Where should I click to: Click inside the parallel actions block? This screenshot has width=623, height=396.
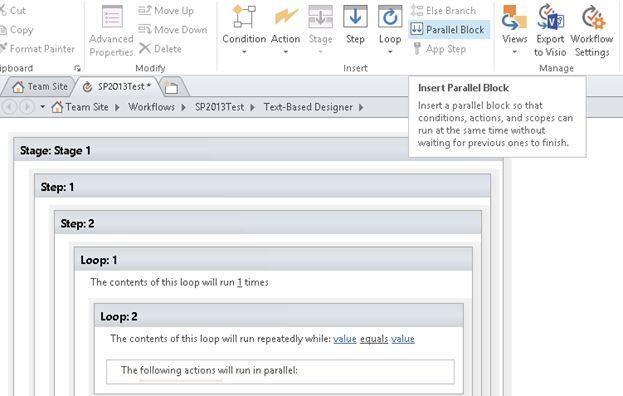pyautogui.click(x=280, y=372)
